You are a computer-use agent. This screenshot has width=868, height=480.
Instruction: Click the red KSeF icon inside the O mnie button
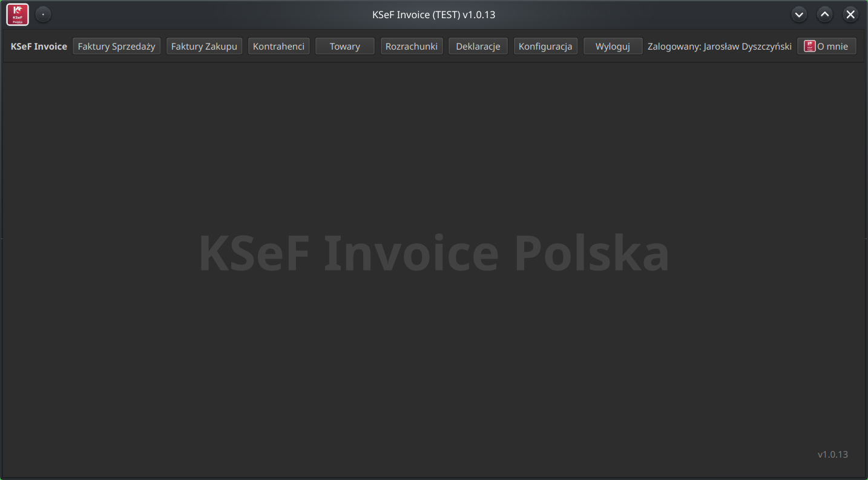(810, 45)
